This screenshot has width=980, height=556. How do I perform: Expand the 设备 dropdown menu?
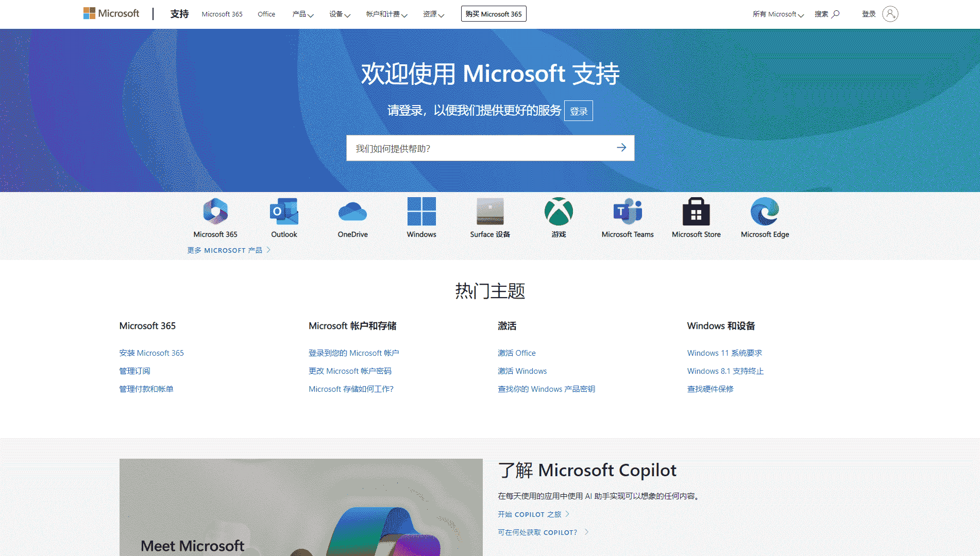tap(340, 14)
